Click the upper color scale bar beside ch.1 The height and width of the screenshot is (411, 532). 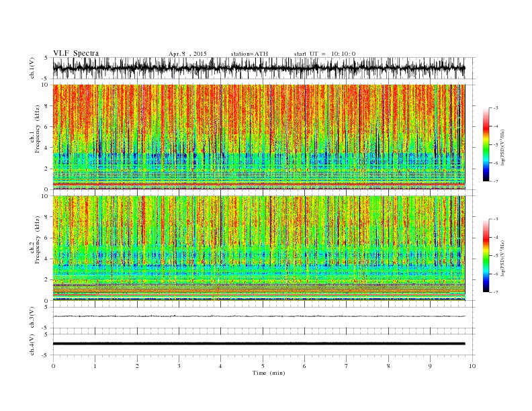coord(486,145)
